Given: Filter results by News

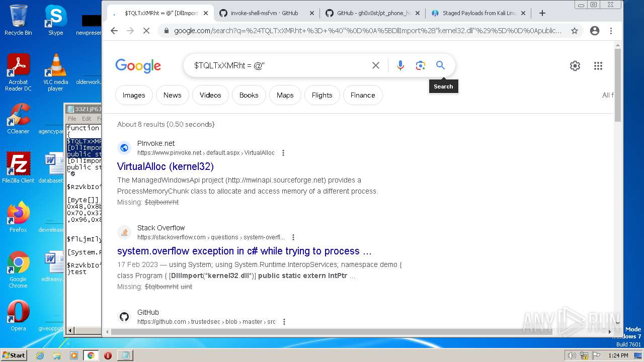Looking at the screenshot, I should click(x=172, y=95).
